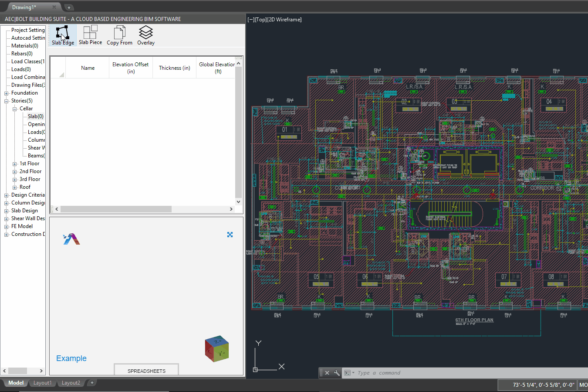The width and height of the screenshot is (588, 392).
Task: Click tree panel scroll right arrow
Action: (x=41, y=371)
